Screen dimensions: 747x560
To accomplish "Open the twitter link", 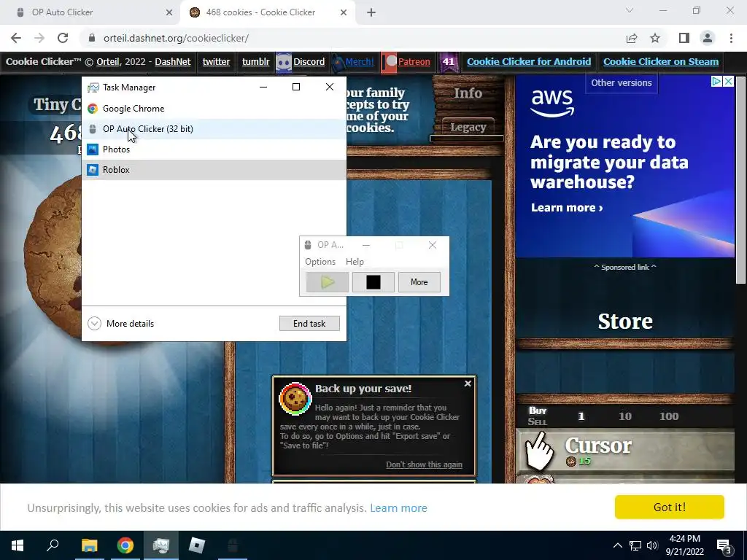I will point(216,61).
